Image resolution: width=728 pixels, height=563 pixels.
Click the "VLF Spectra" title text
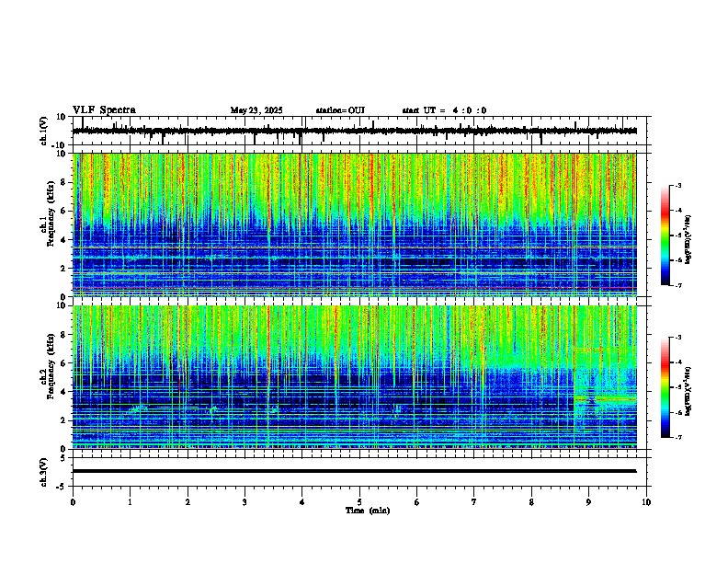coord(104,110)
